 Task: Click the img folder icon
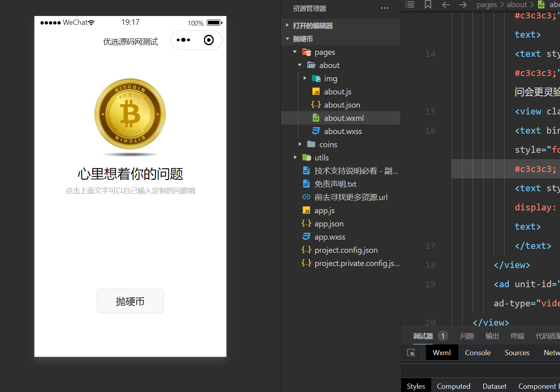tap(316, 78)
